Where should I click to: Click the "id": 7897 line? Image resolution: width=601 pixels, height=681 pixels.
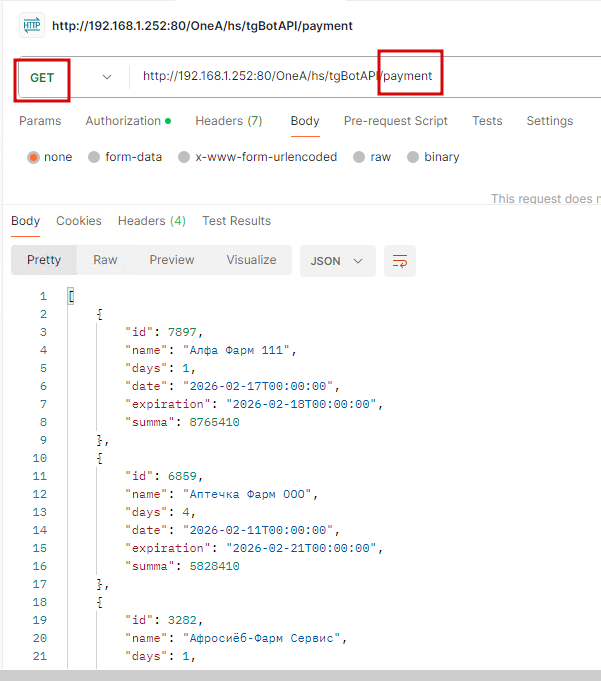tap(164, 332)
